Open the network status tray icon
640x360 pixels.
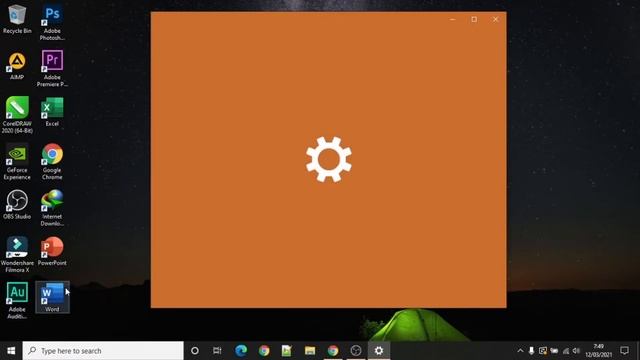[566, 351]
